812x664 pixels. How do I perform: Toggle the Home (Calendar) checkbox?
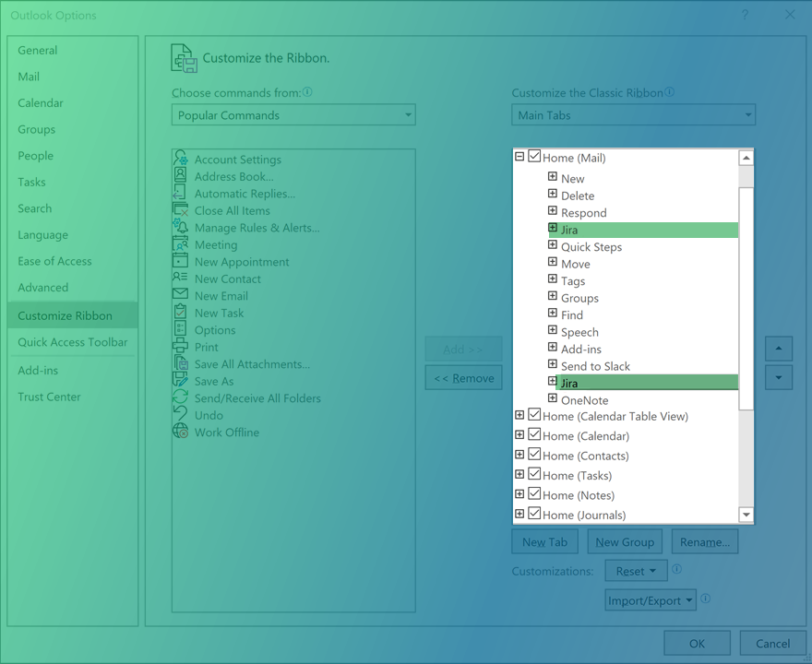pos(534,435)
